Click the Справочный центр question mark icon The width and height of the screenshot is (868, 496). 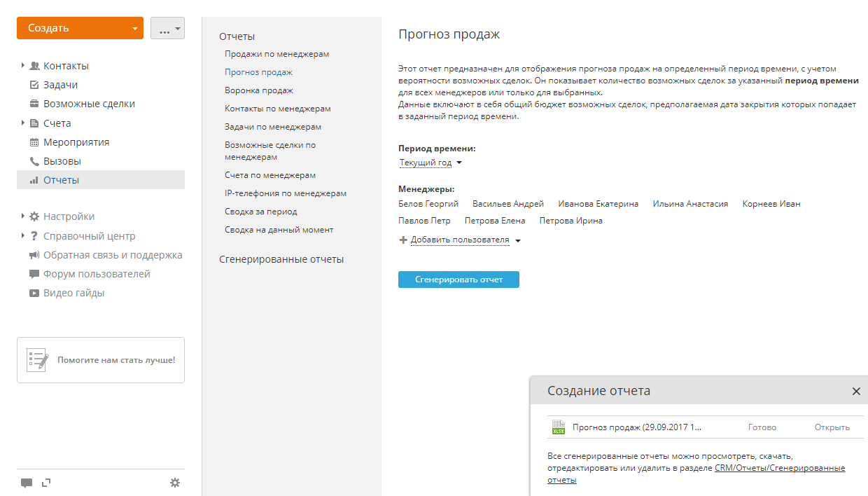34,236
